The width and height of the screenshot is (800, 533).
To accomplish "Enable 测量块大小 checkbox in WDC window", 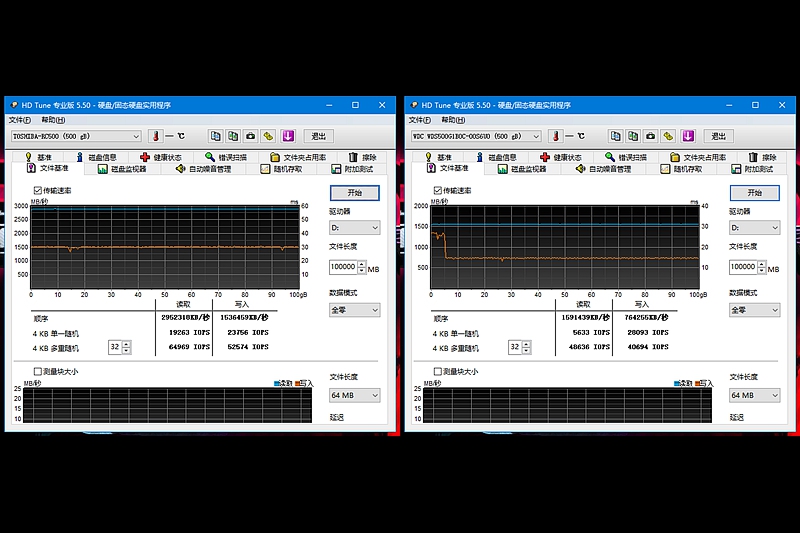I will [x=438, y=371].
